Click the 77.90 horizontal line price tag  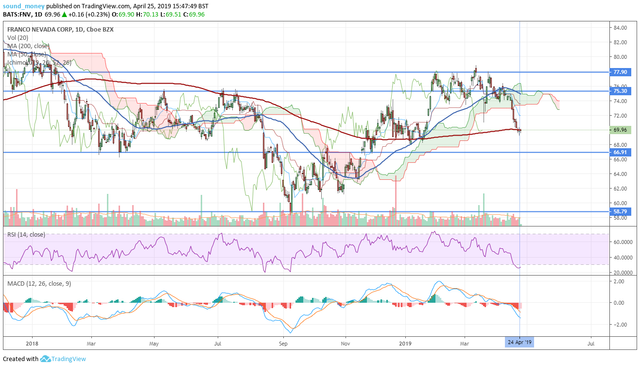(x=620, y=72)
